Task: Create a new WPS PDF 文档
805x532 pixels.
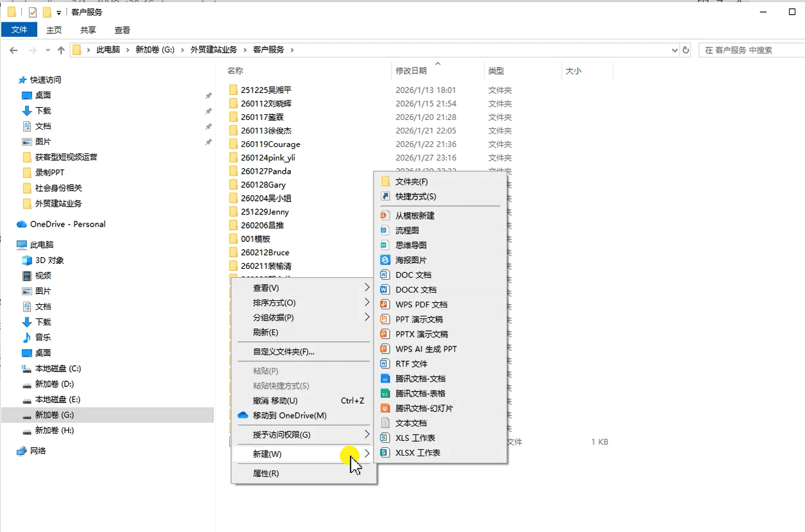Action: (x=440, y=304)
